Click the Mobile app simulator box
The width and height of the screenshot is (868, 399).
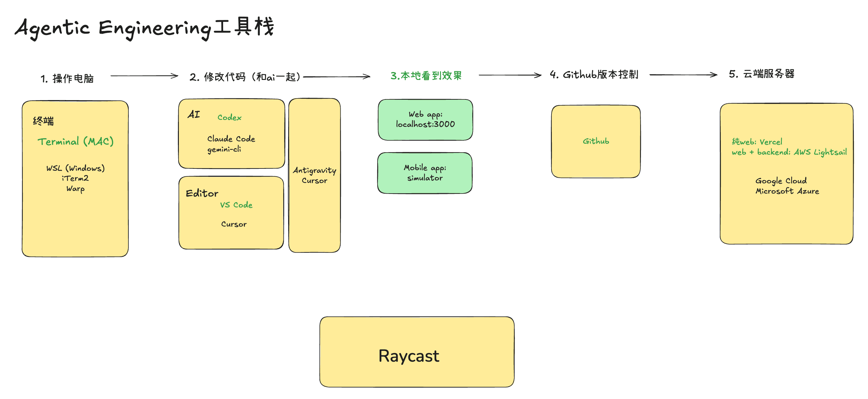point(425,172)
